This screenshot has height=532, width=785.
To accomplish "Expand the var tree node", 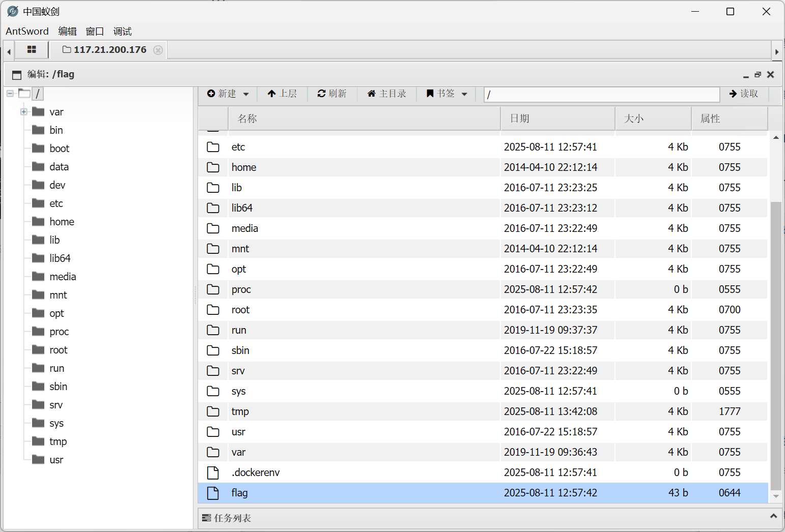I will click(x=23, y=111).
